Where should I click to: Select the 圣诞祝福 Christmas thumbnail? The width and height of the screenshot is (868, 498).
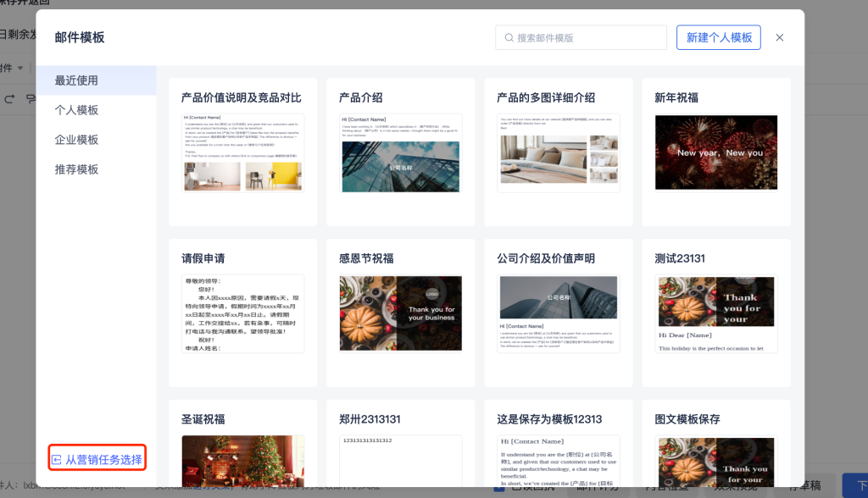[243, 461]
